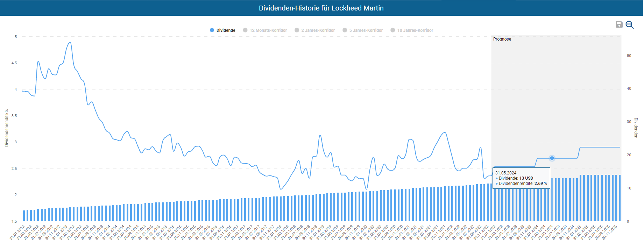
Task: Click the save chart disk icon
Action: 619,24
